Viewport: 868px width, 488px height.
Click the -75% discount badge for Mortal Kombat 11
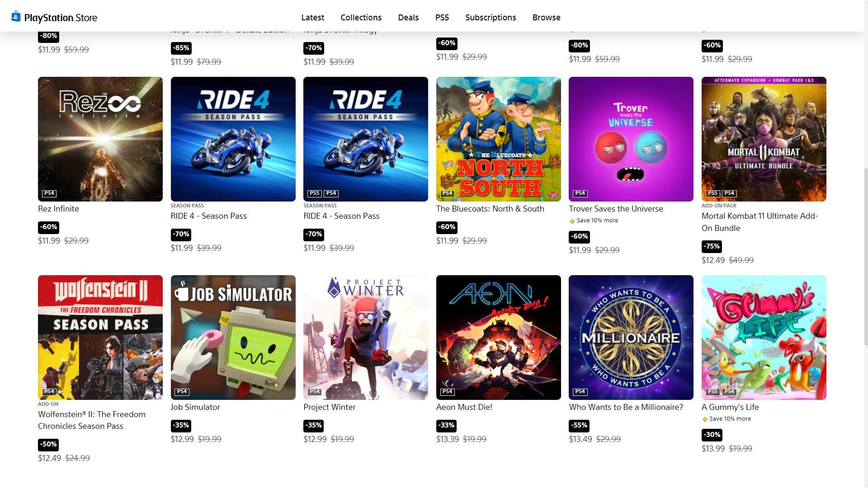(x=712, y=246)
